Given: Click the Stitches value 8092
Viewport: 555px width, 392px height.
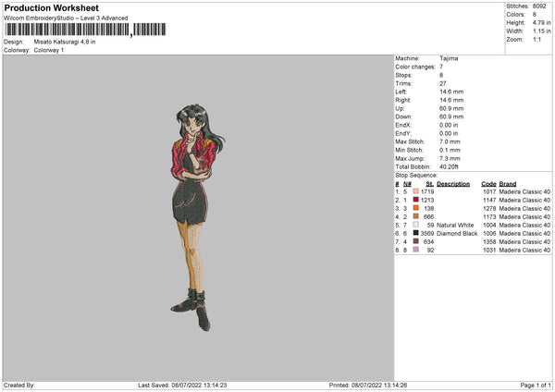Looking at the screenshot, I should click(x=539, y=6).
